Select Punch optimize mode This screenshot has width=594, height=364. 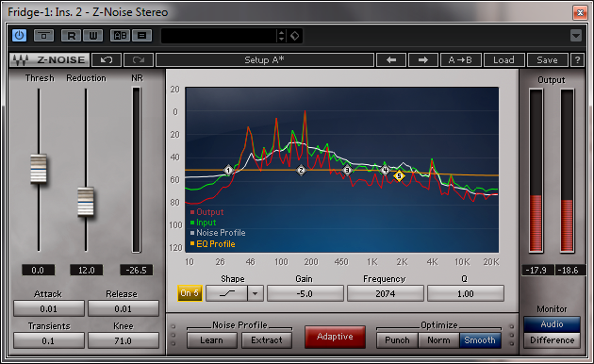point(397,340)
